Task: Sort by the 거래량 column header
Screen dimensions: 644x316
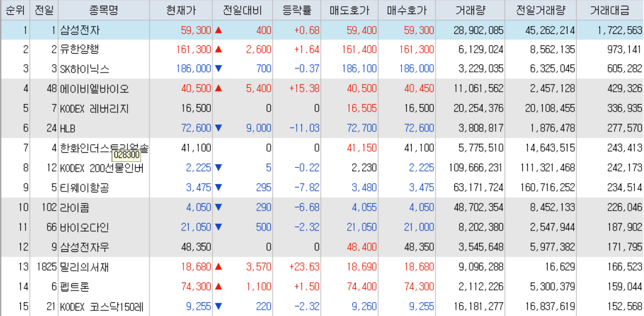Action: [470, 10]
